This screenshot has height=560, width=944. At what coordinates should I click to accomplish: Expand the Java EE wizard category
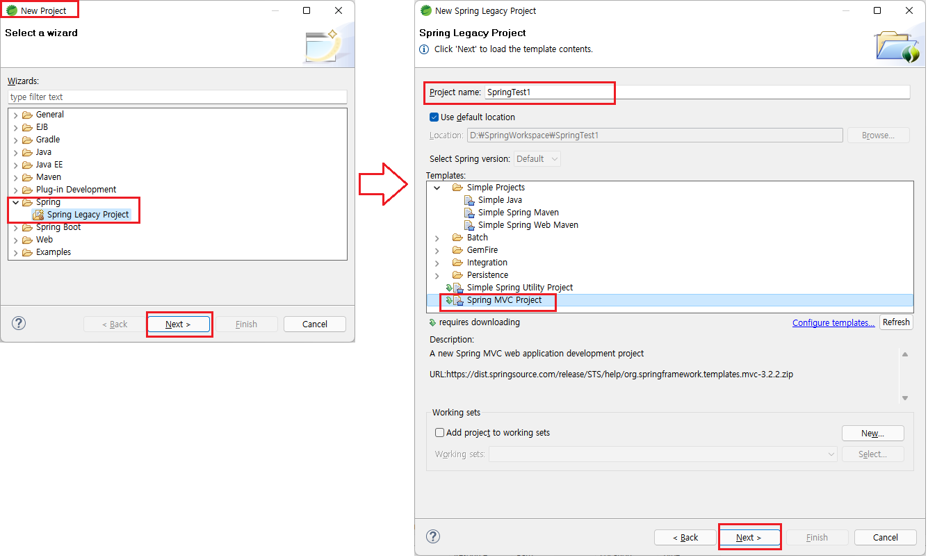coord(15,165)
